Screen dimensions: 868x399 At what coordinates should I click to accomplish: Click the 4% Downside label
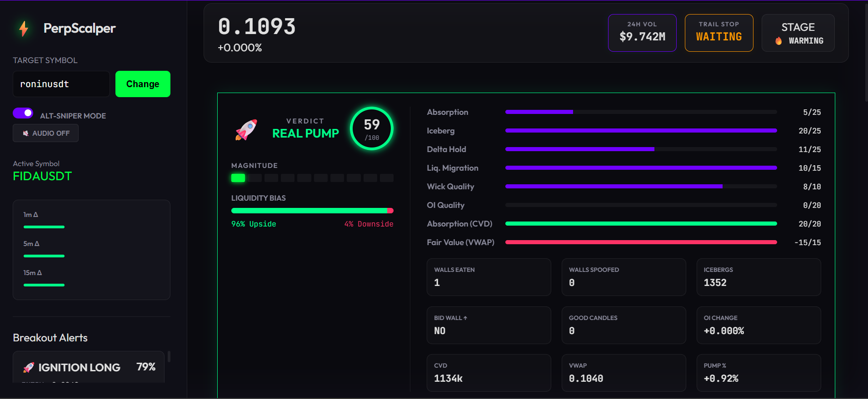point(369,224)
